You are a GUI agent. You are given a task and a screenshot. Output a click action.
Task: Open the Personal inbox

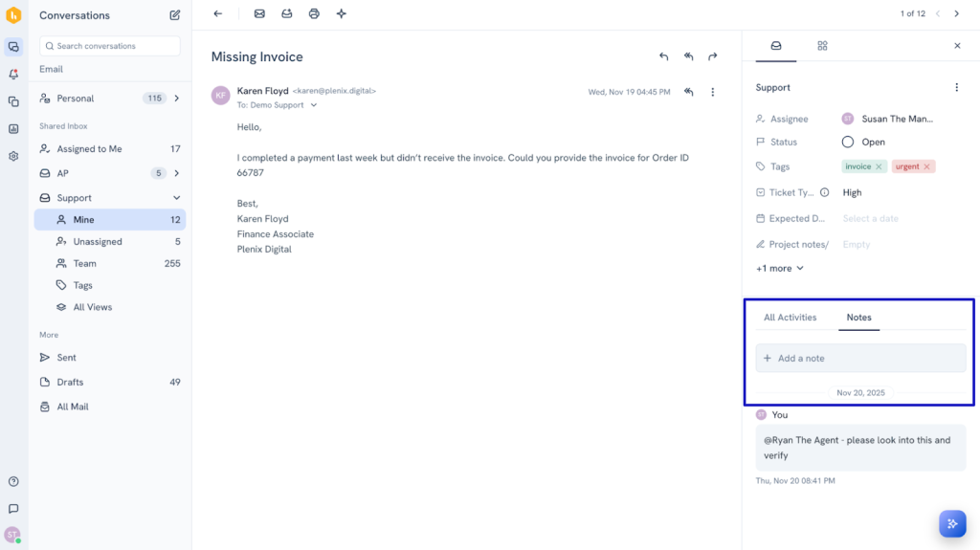click(x=75, y=99)
